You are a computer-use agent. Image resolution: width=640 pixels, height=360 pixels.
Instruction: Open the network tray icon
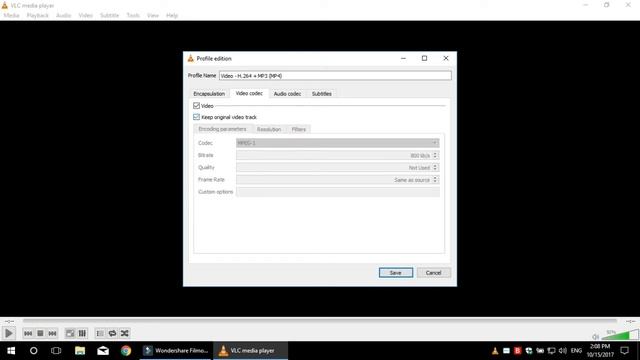(x=551, y=351)
